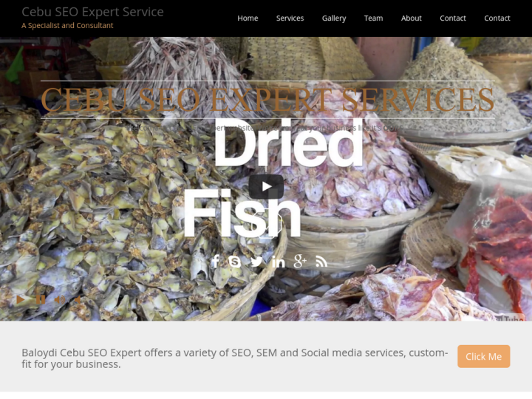Click the orange Click Me button
The width and height of the screenshot is (532, 399).
[x=483, y=356]
